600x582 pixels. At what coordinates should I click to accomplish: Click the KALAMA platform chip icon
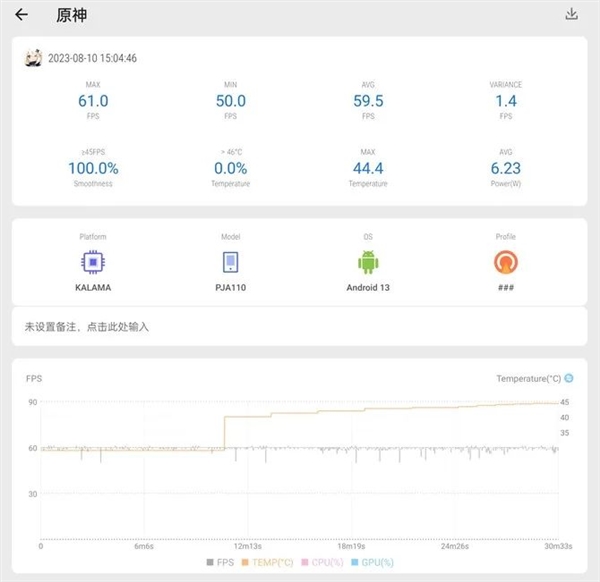tap(93, 263)
